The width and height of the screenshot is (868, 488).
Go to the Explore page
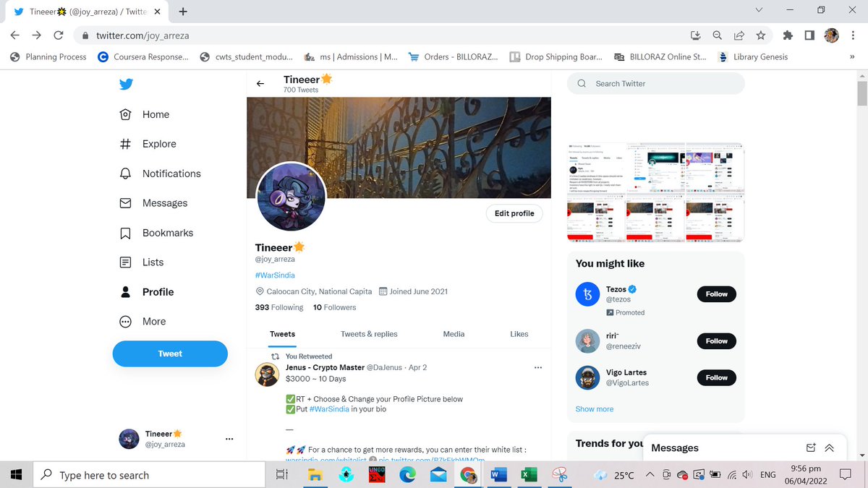coord(148,144)
